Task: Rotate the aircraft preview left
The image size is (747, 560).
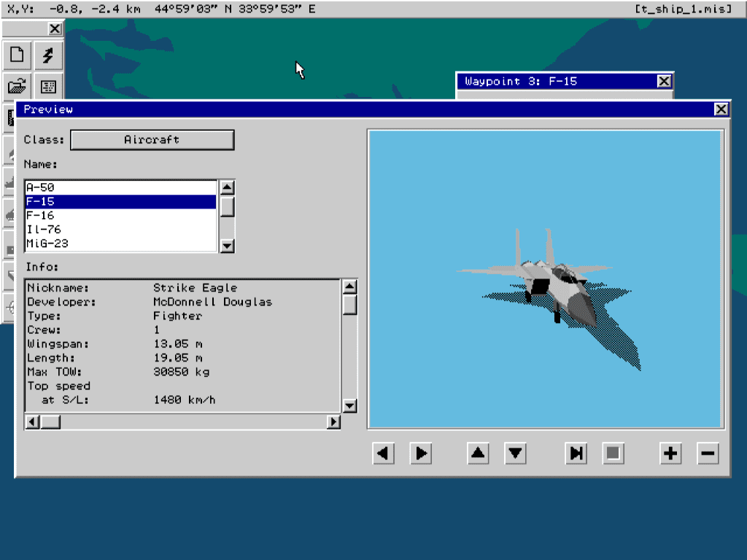Action: (x=383, y=454)
